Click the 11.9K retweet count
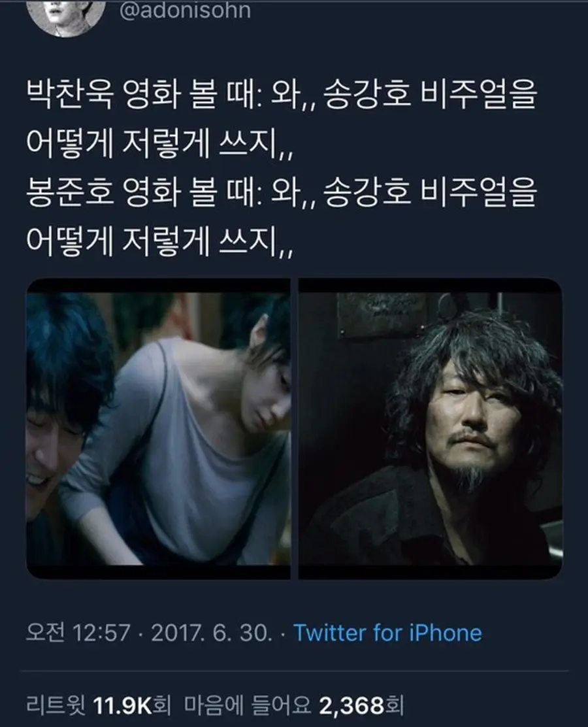This screenshot has width=588, height=727. pos(122,705)
